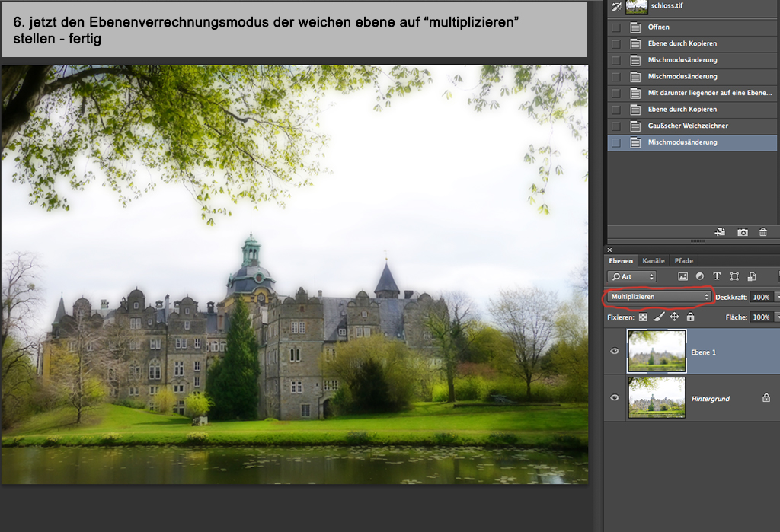Hide the Ebene 1 layer
Screen dimensions: 780x532
point(615,352)
